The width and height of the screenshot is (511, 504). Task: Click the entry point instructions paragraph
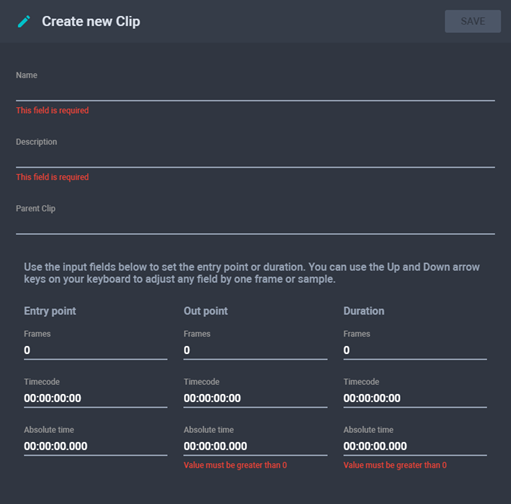(x=252, y=273)
